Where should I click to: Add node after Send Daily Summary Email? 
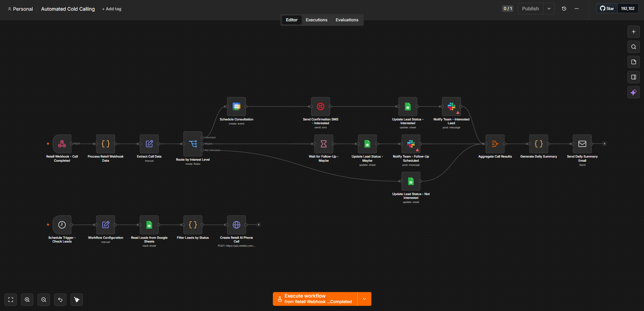pos(604,144)
